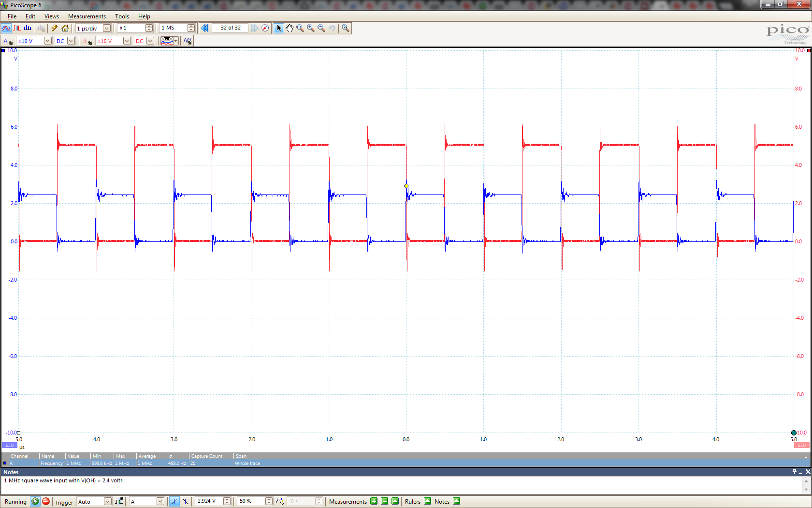Click the yellow trigger marker diamond
This screenshot has height=508, width=812.
point(406,186)
